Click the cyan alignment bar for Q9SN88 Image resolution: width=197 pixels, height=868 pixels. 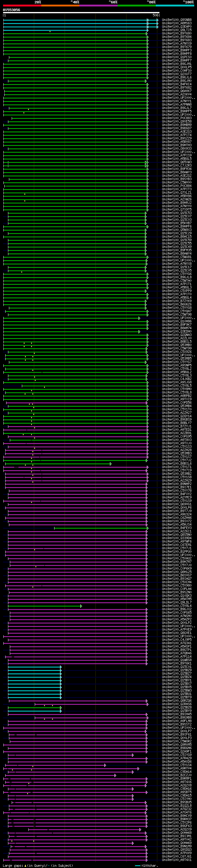81,20
